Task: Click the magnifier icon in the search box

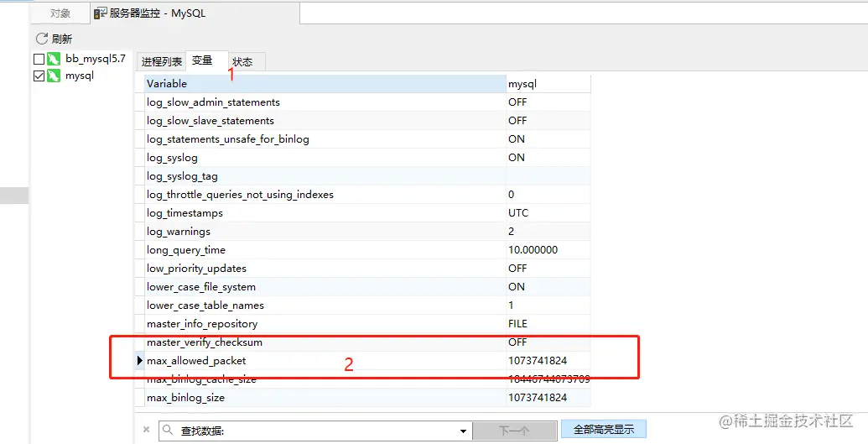Action: [x=169, y=430]
